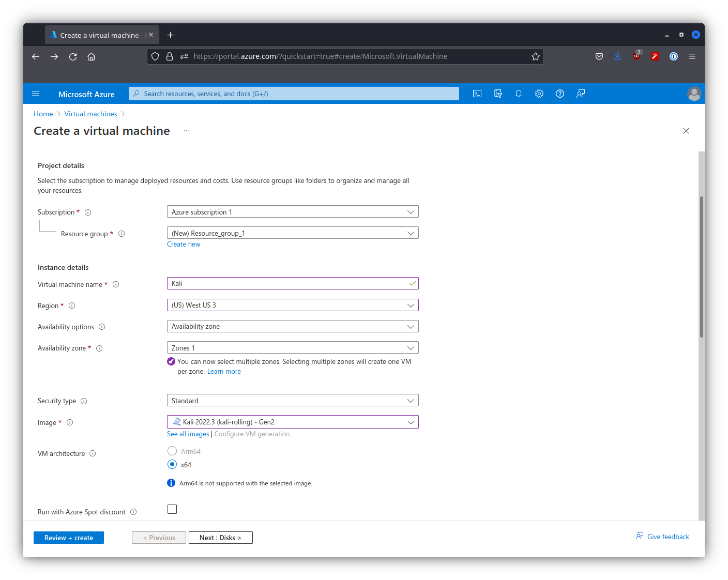The image size is (728, 580).
Task: Click the Directories and subscriptions filter icon
Action: pos(498,94)
